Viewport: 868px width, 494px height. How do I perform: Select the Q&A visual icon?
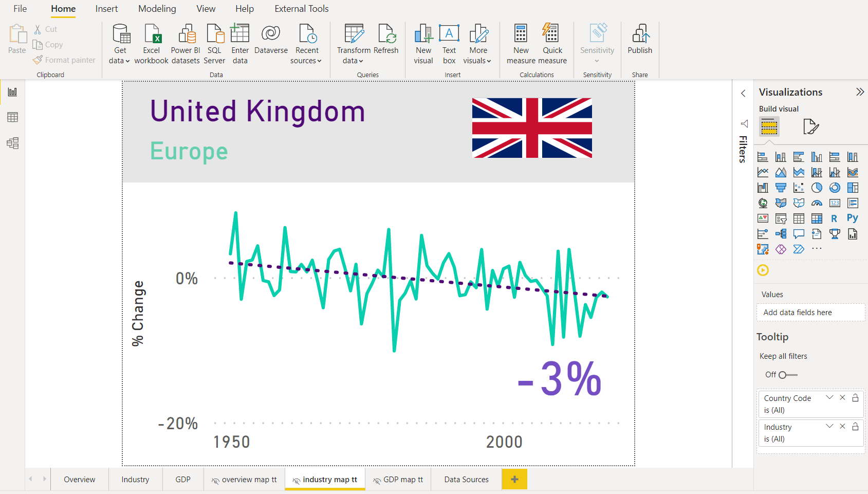[x=799, y=234]
